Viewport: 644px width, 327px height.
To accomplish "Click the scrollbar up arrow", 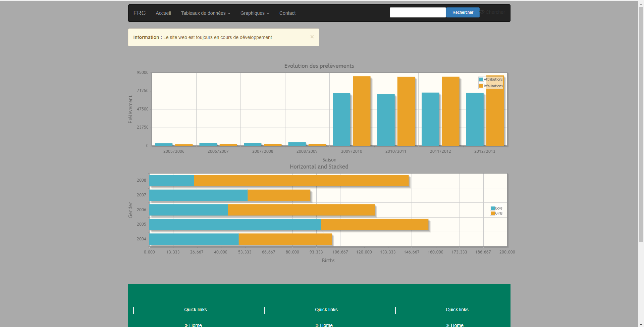I will [x=641, y=3].
